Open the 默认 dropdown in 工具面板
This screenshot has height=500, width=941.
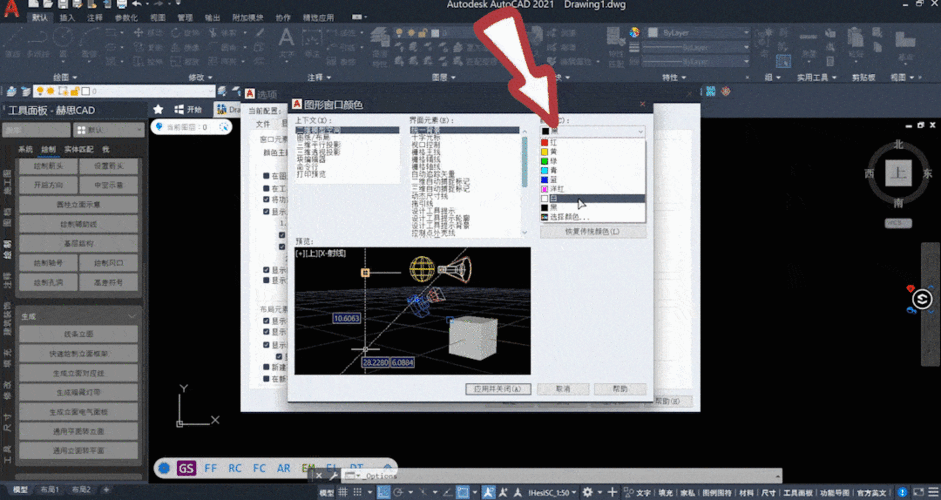click(109, 130)
